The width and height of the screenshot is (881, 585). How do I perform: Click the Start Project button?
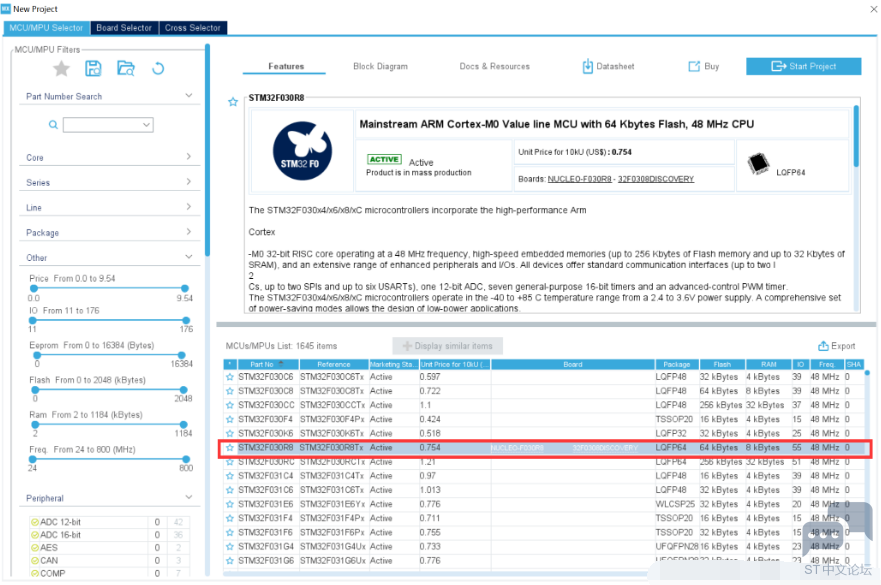click(x=803, y=66)
